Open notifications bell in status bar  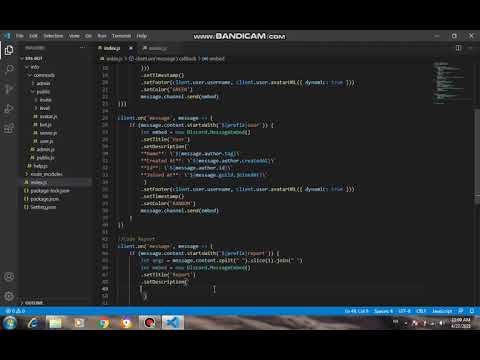coord(472,311)
